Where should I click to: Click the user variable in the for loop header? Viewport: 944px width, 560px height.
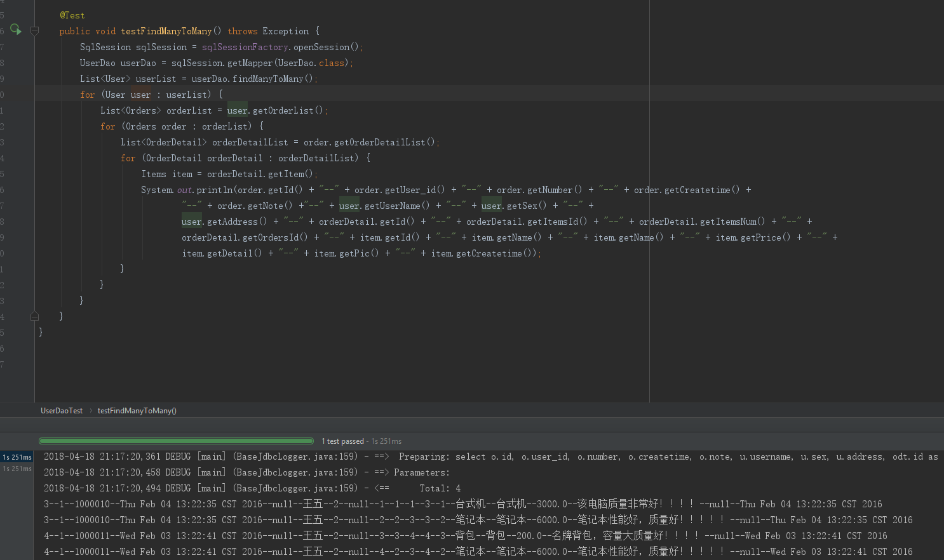(x=140, y=95)
